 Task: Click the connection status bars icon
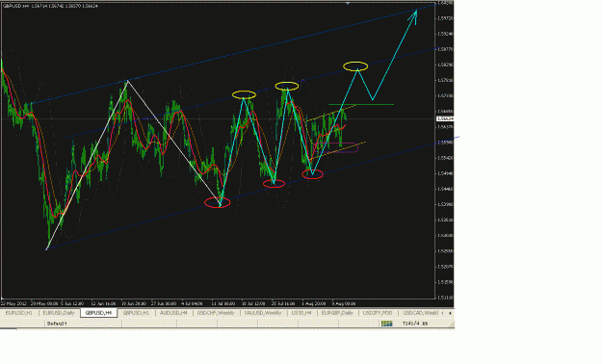click(x=386, y=324)
